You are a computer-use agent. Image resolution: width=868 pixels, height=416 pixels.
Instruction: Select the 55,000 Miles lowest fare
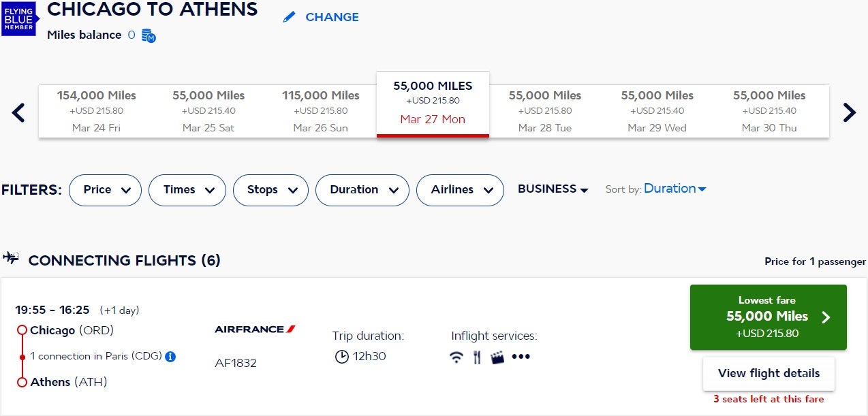click(x=768, y=317)
